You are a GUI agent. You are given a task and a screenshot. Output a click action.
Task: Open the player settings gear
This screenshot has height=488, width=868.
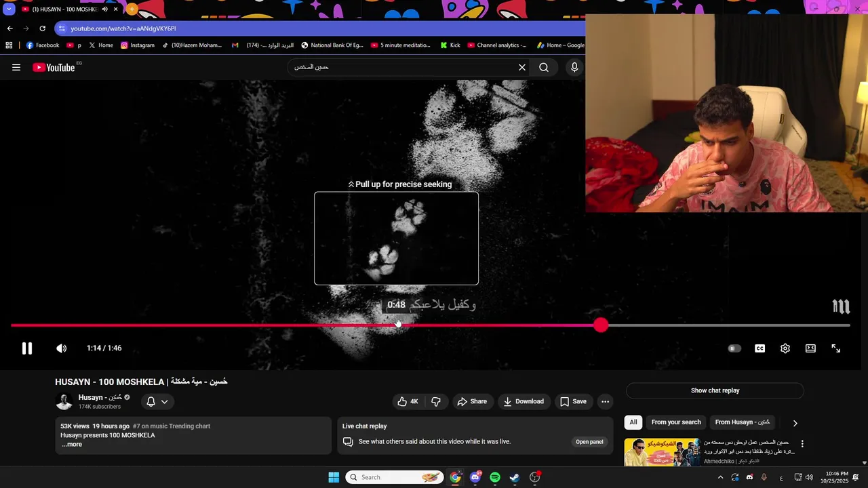point(785,348)
